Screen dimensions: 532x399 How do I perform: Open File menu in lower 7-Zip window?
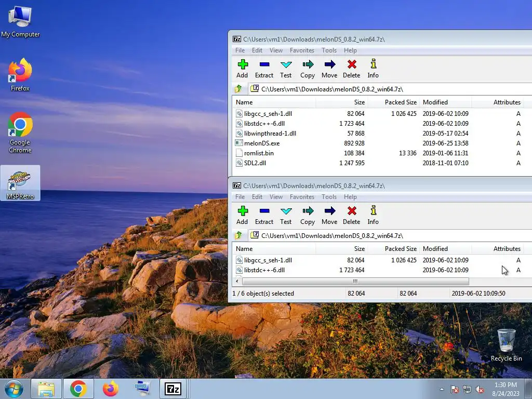pyautogui.click(x=240, y=197)
